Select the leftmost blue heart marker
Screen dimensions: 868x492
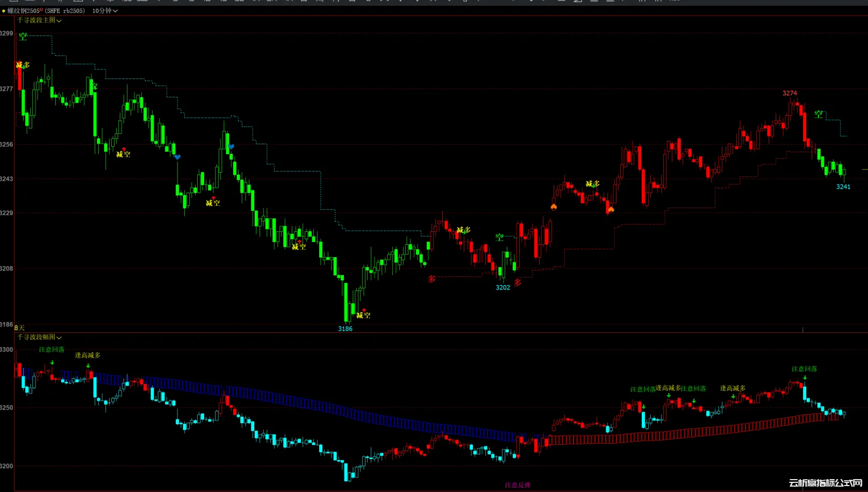pyautogui.click(x=177, y=157)
